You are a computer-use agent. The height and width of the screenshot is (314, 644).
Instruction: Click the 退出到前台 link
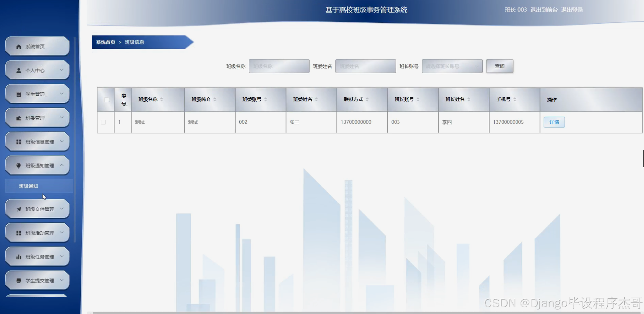(544, 10)
